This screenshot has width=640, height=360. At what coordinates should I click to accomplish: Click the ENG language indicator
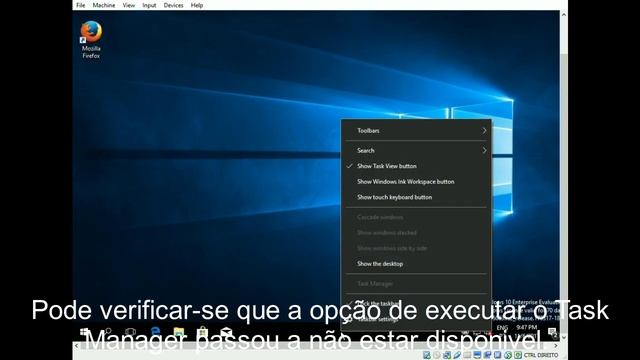(x=502, y=328)
